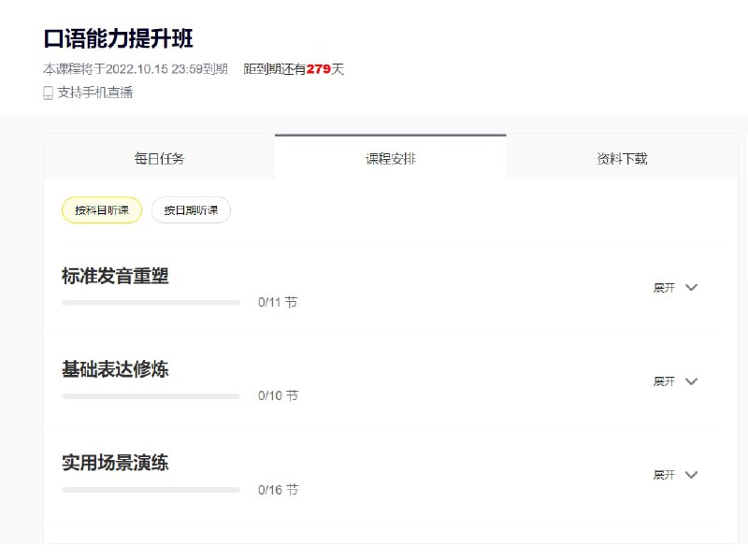
Task: Open the 实用场景演练 course title
Action: pyautogui.click(x=115, y=463)
